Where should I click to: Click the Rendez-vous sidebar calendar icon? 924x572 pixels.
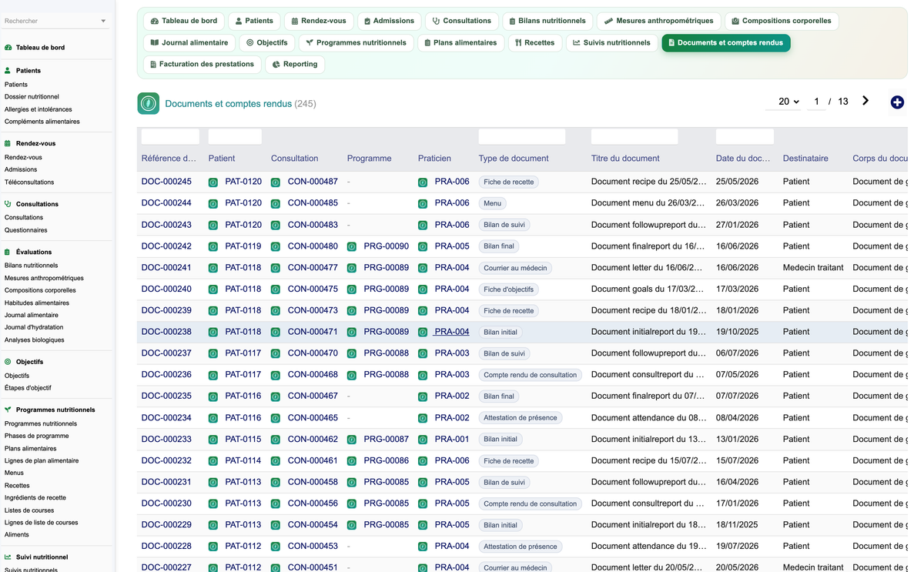[8, 143]
